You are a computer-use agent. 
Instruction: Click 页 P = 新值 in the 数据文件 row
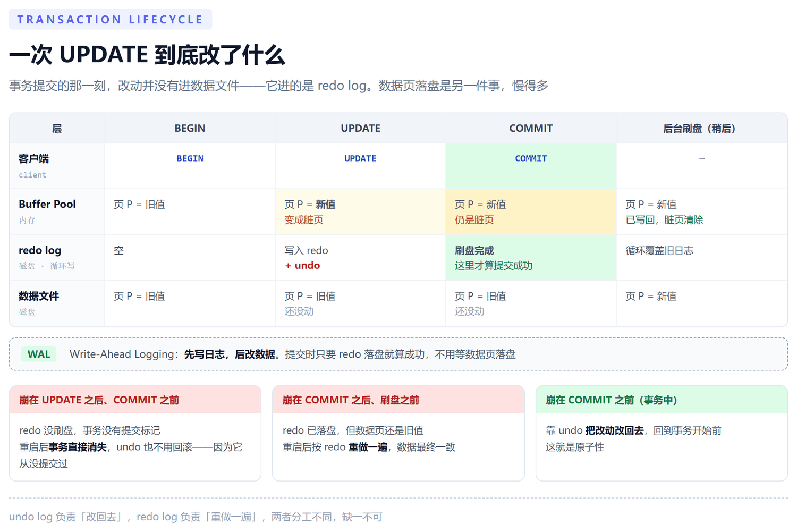coord(651,296)
